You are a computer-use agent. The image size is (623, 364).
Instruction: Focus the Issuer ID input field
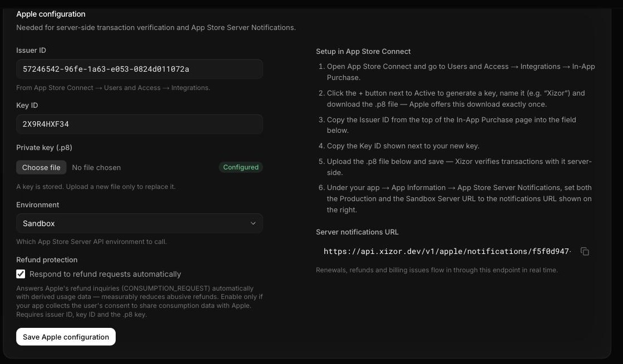click(140, 69)
